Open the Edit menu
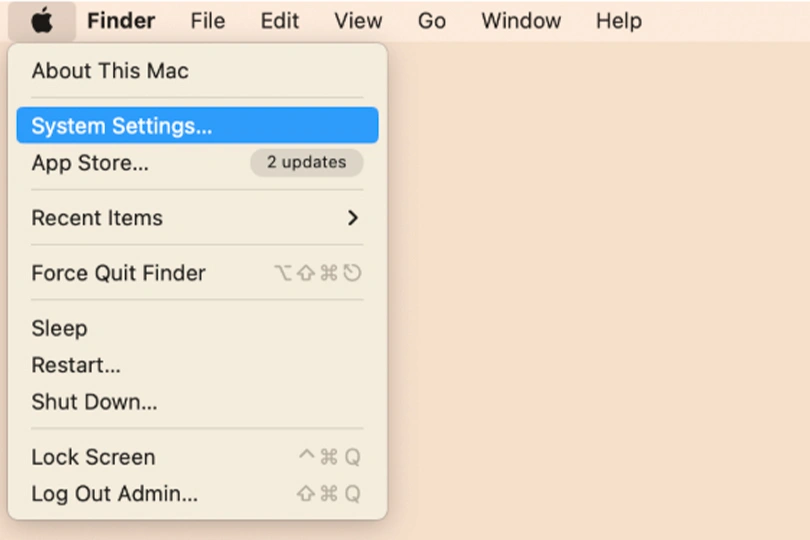The height and width of the screenshot is (540, 810). (x=279, y=21)
